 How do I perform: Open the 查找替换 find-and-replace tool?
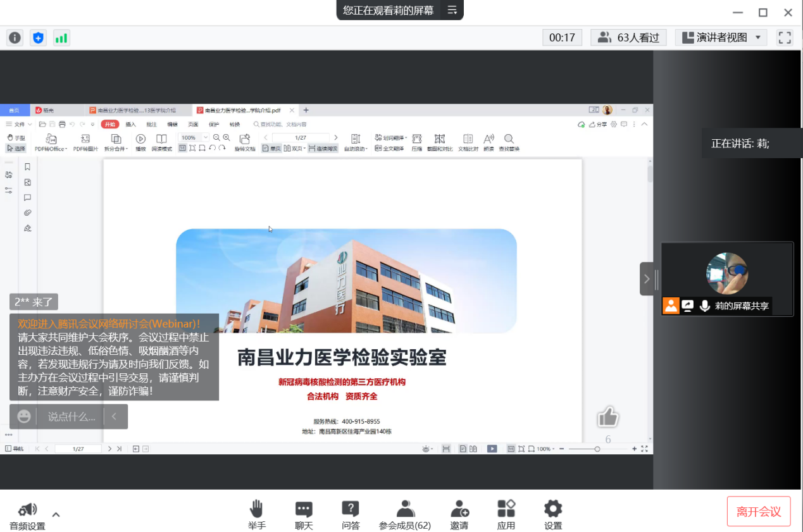[508, 140]
